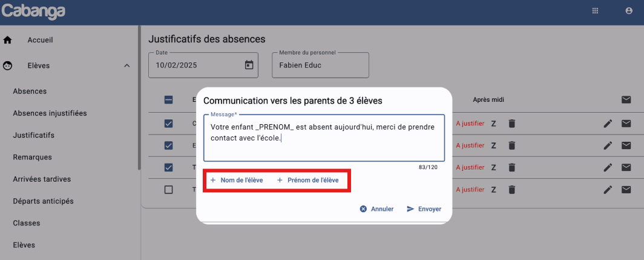Go to Arrivées tardives in sidebar
Viewport: 644px width, 260px height.
[42, 179]
